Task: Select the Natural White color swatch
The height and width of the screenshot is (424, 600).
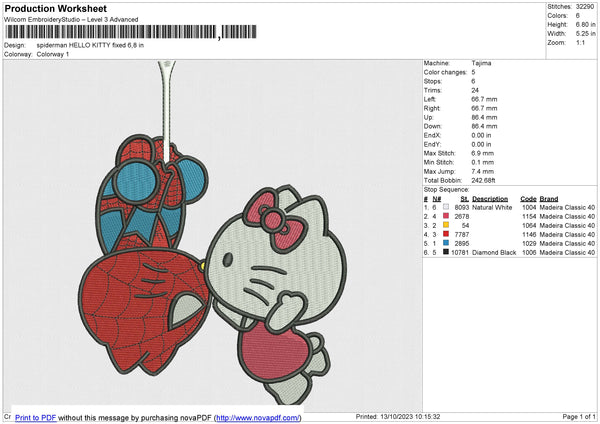Action: pos(446,207)
